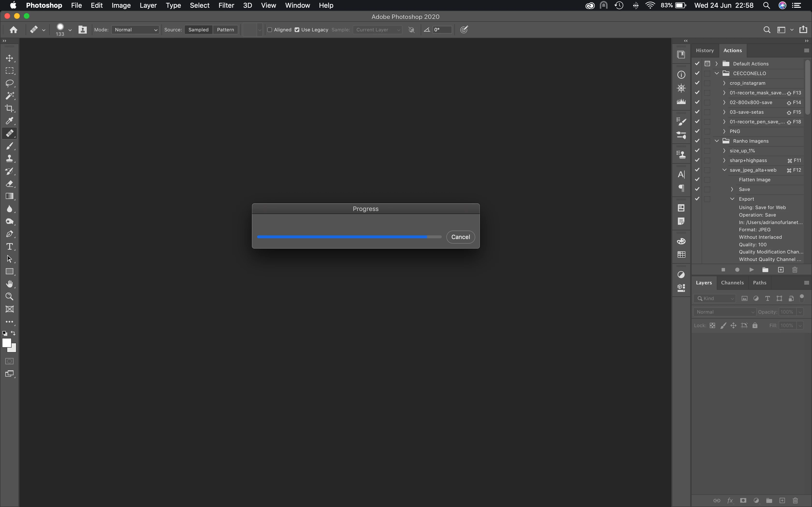Image resolution: width=812 pixels, height=507 pixels.
Task: Select the Lasso tool
Action: (x=9, y=83)
